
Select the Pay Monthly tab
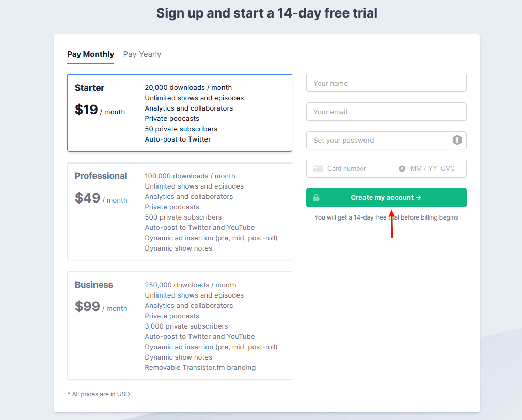click(x=90, y=54)
